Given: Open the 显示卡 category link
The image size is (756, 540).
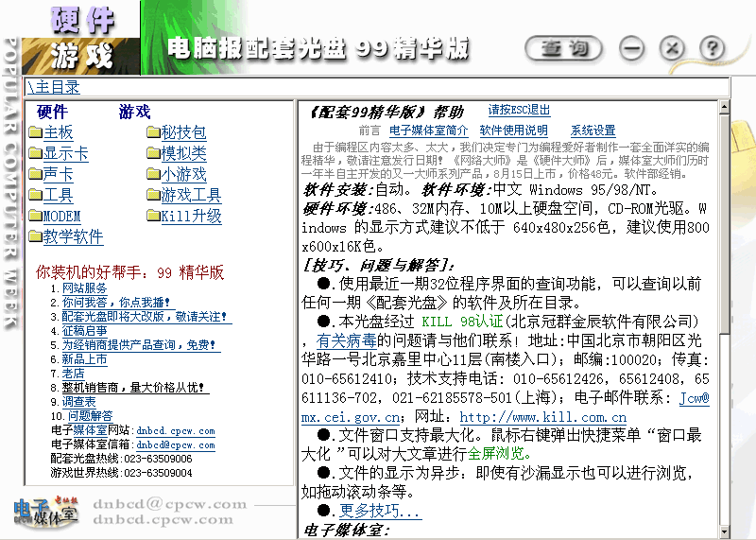Looking at the screenshot, I should coord(65,154).
